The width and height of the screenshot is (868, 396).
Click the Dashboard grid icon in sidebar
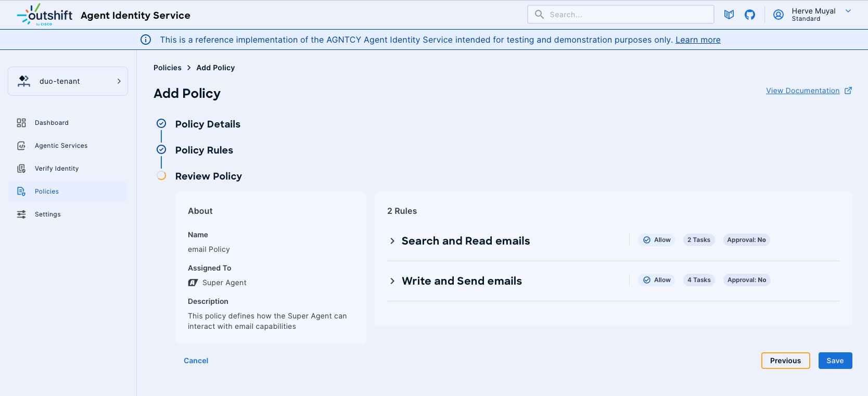click(21, 123)
